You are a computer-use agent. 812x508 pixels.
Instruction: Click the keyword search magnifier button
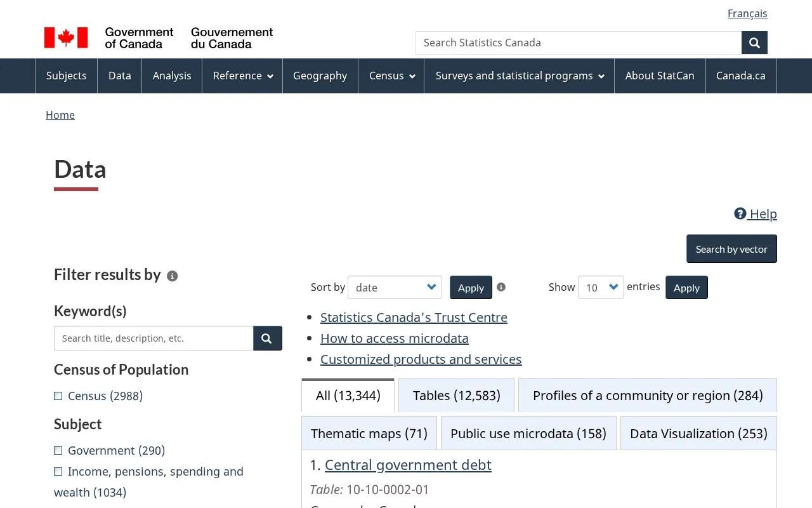[267, 338]
